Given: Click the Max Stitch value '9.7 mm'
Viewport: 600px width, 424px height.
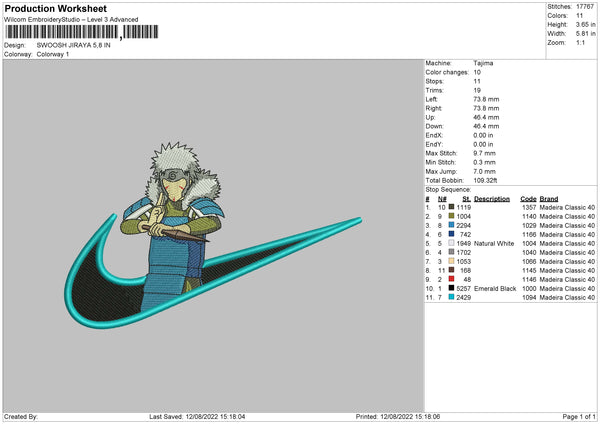Looking at the screenshot, I should [x=484, y=153].
